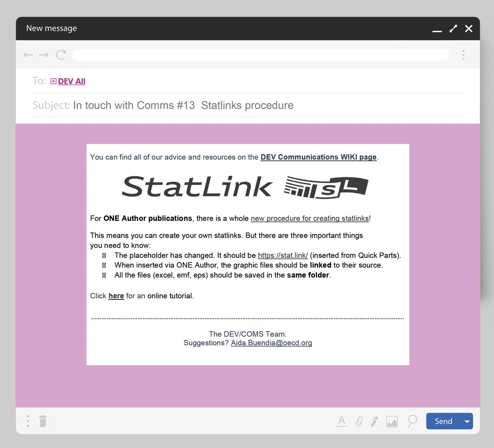Viewport: 494px width, 448px height.
Task: Click here for the online tutorial
Action: (x=116, y=296)
